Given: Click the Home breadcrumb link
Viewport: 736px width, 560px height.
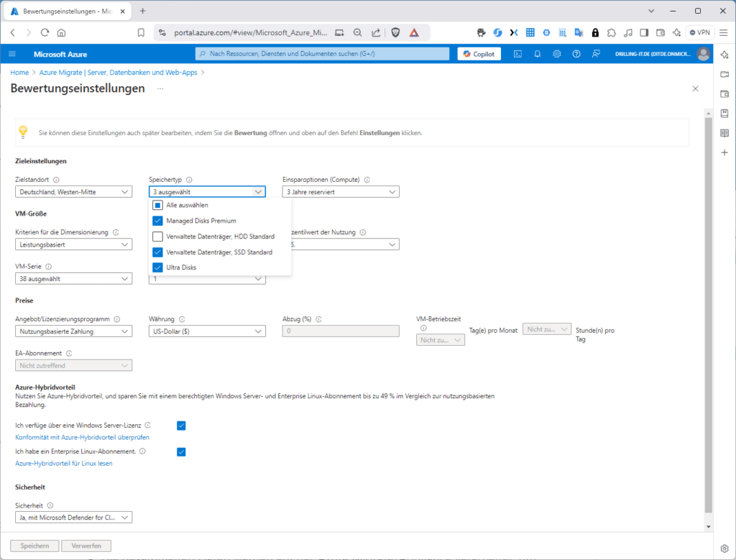Looking at the screenshot, I should 19,73.
